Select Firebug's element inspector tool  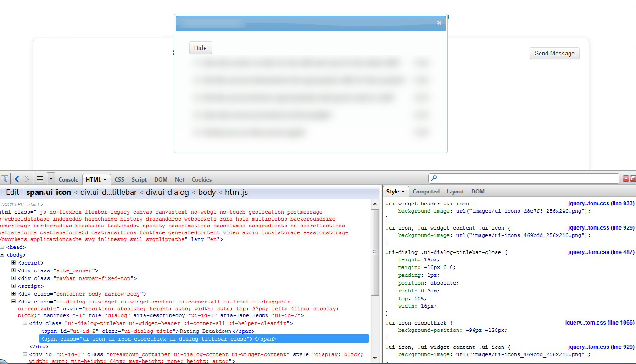pos(5,179)
